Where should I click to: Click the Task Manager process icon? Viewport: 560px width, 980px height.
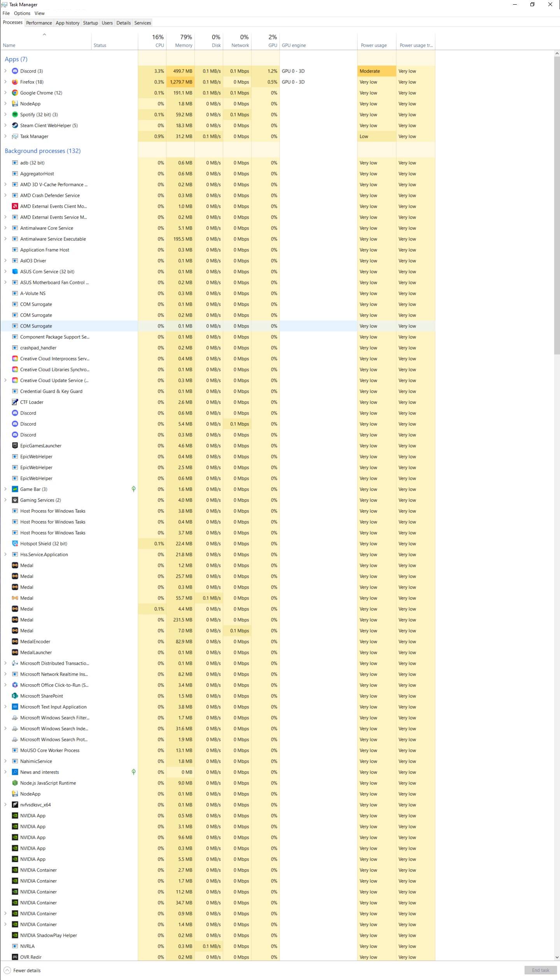tap(15, 136)
